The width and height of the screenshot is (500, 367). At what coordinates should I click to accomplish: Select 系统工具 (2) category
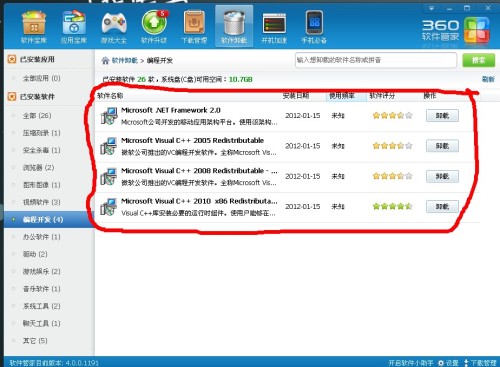[x=41, y=306]
